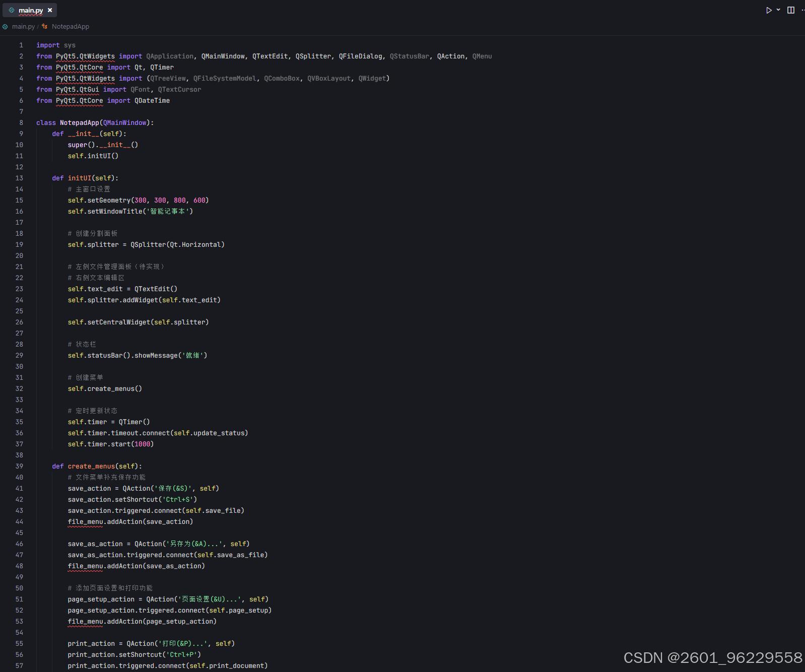Click line number 8 in the gutter
The height and width of the screenshot is (672, 805).
pos(21,123)
